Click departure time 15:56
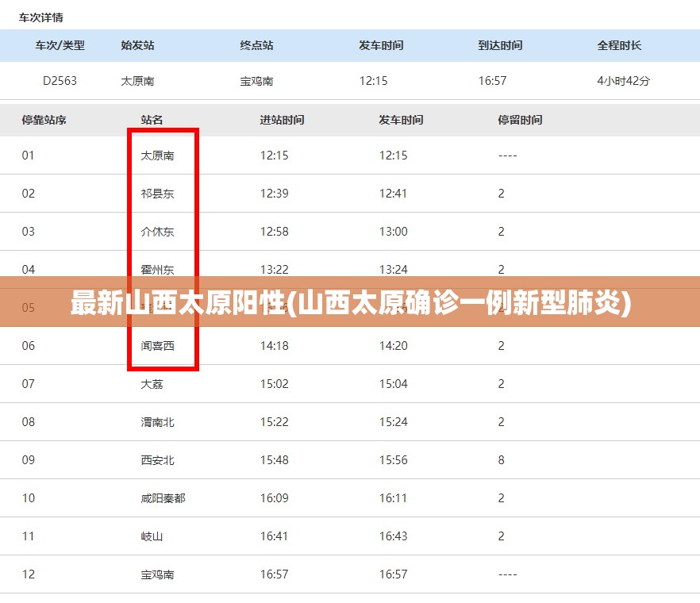700x603 pixels. coord(394,459)
